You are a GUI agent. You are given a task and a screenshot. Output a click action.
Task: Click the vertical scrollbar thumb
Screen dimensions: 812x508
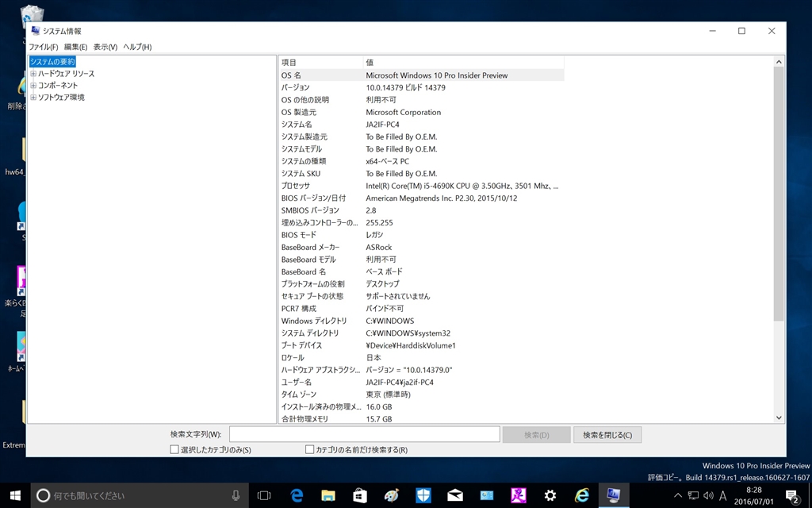(x=779, y=194)
